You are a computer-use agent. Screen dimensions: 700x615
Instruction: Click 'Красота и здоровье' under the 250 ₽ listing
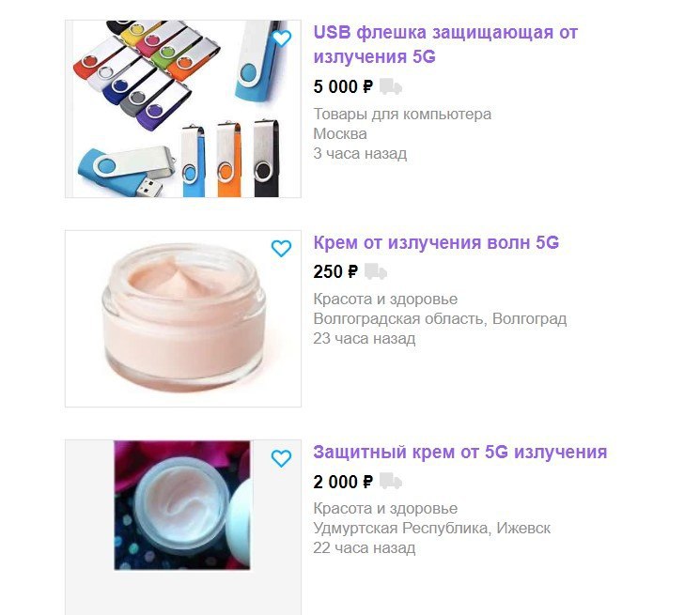385,299
